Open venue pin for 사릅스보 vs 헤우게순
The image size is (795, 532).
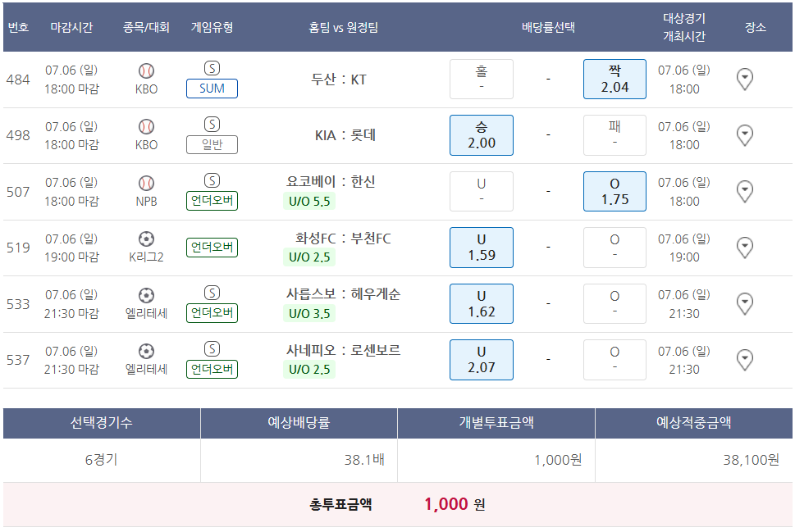pos(744,304)
